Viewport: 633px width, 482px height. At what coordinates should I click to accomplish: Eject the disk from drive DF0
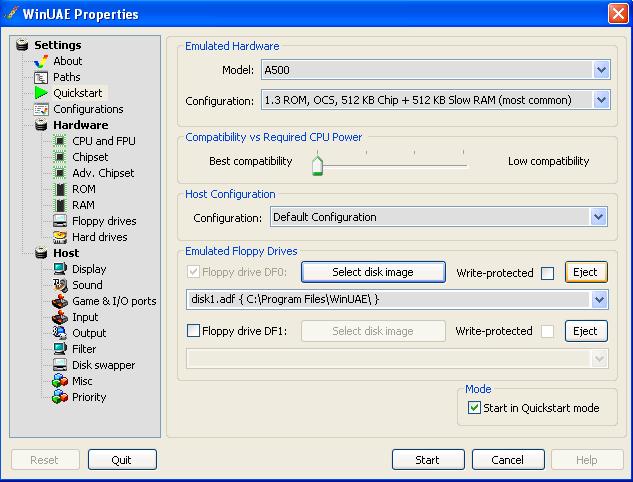coord(586,272)
